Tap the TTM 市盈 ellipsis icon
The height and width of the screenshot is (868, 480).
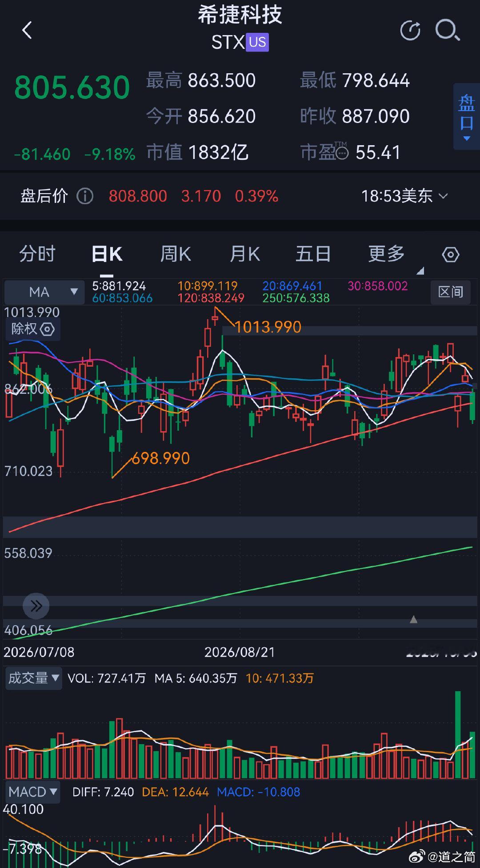pos(341,153)
